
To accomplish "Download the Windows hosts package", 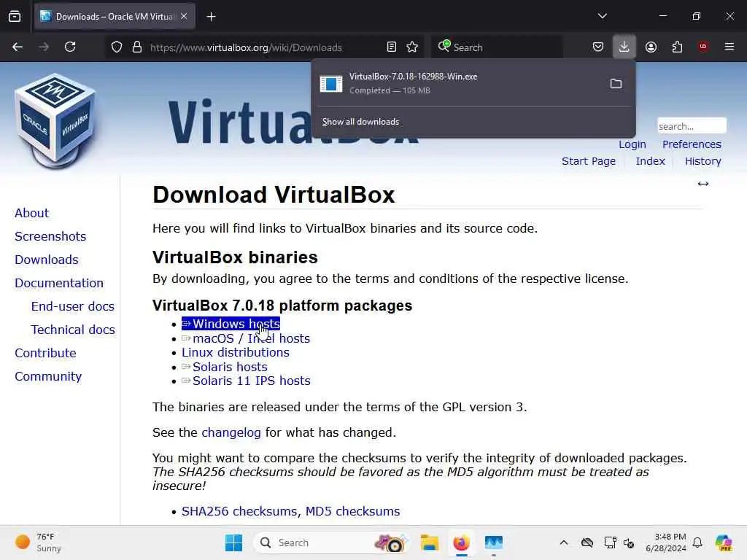I will 231,324.
